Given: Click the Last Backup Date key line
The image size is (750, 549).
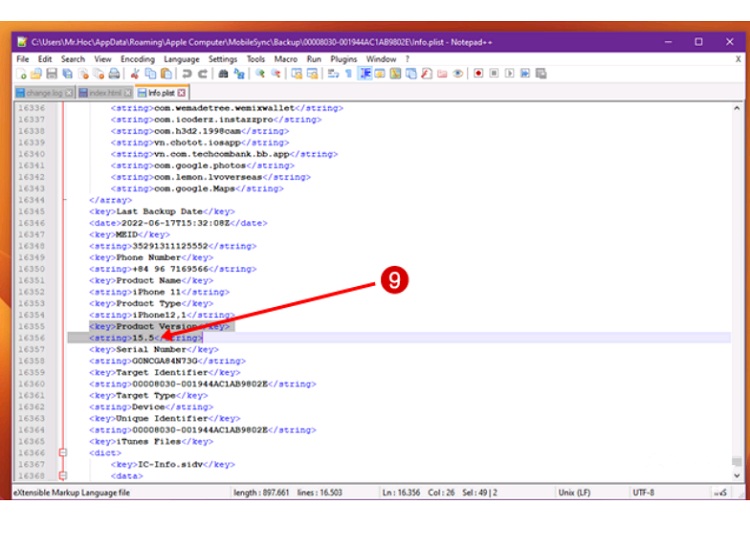Looking at the screenshot, I should click(162, 211).
